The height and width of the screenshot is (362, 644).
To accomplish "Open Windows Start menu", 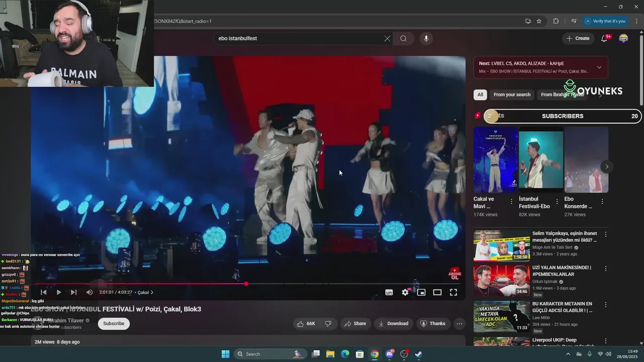I will coord(225,354).
